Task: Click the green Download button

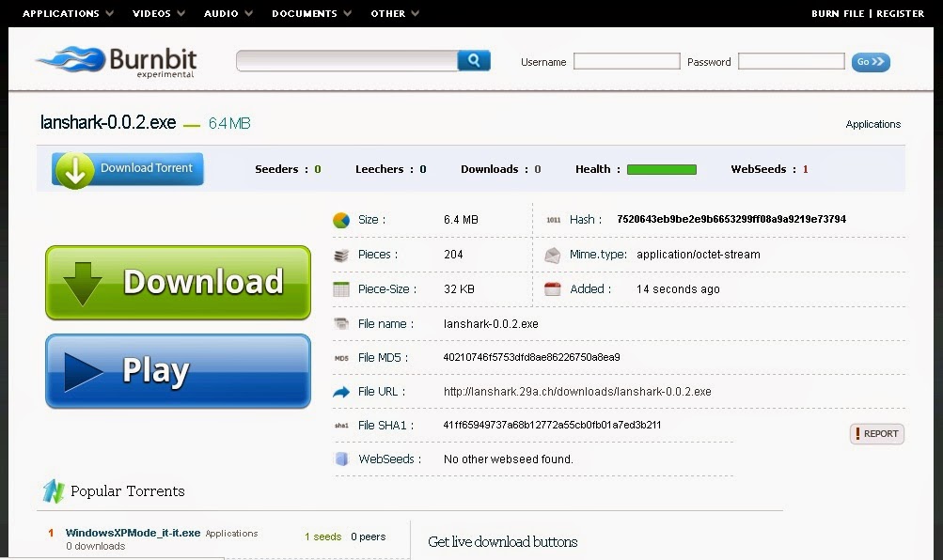Action: (x=177, y=282)
